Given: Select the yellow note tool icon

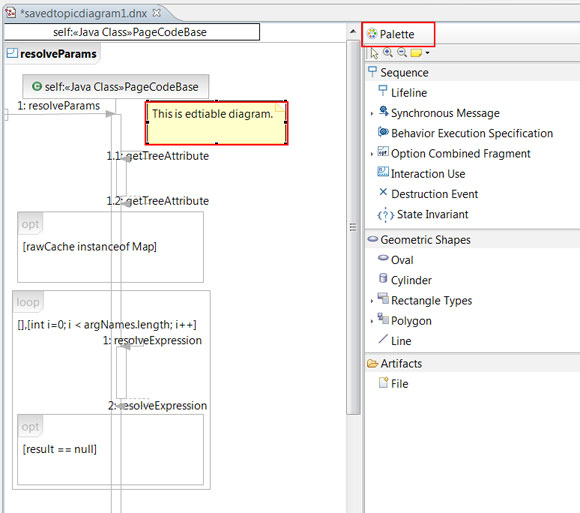Looking at the screenshot, I should (x=416, y=53).
